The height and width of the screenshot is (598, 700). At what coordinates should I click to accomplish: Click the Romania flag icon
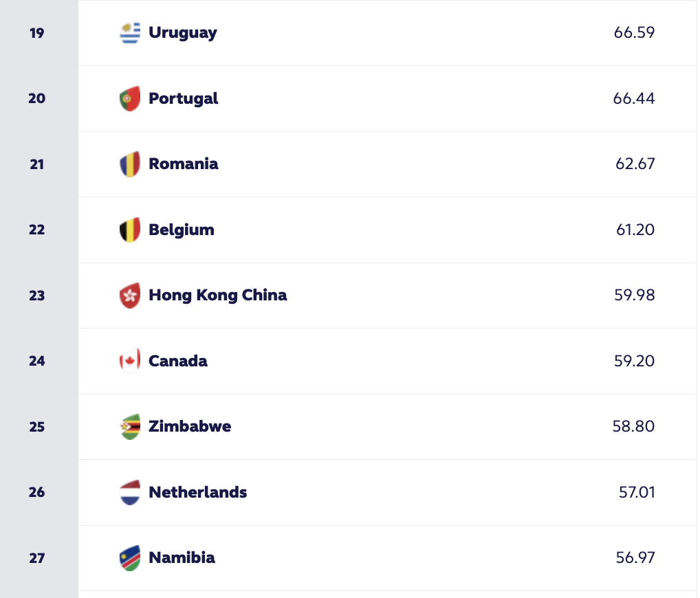[130, 164]
